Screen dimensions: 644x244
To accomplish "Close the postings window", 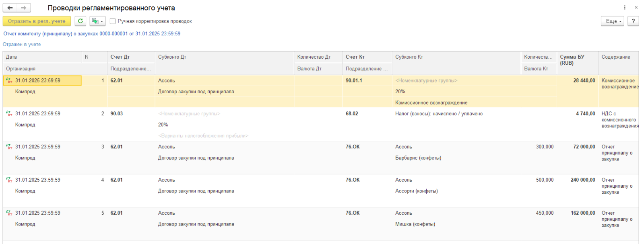I will tap(636, 8).
